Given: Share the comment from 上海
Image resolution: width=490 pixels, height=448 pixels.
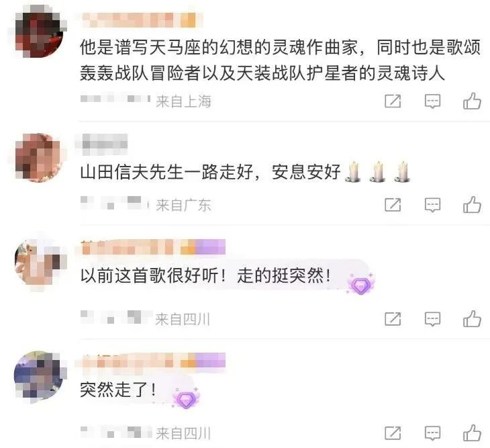Looking at the screenshot, I should click(393, 101).
